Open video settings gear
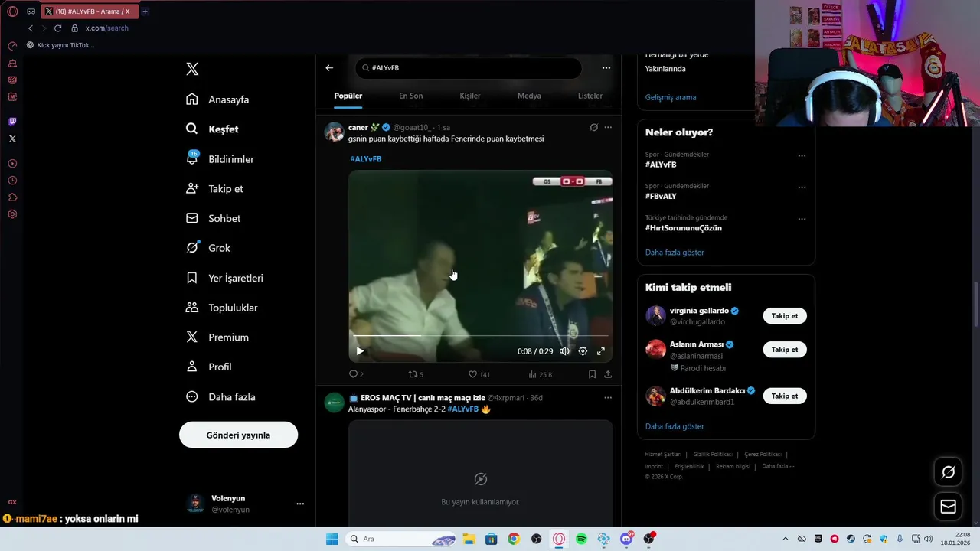 583,351
